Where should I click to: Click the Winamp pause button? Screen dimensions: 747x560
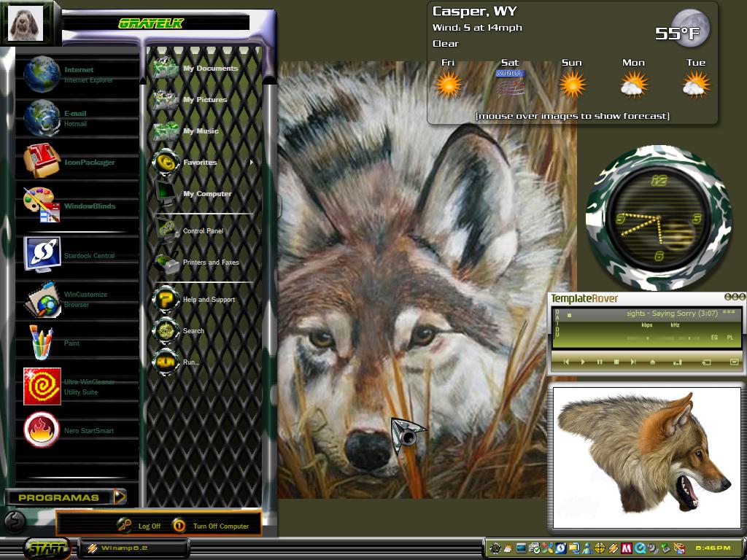click(600, 362)
